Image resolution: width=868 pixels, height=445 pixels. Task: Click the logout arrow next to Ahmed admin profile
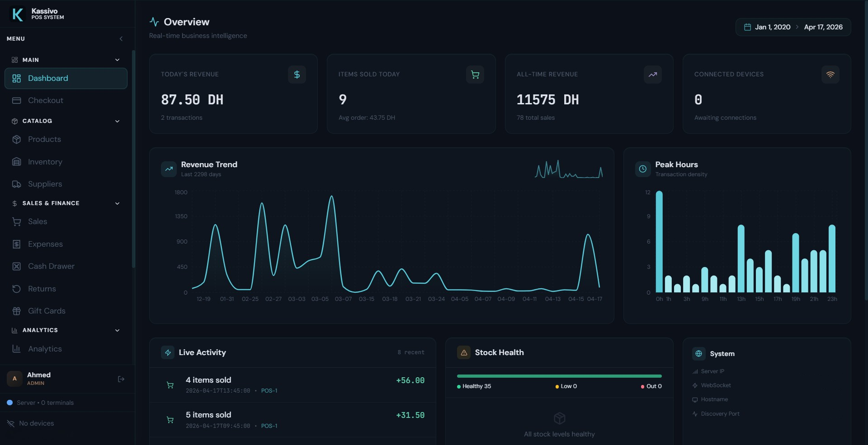point(121,379)
